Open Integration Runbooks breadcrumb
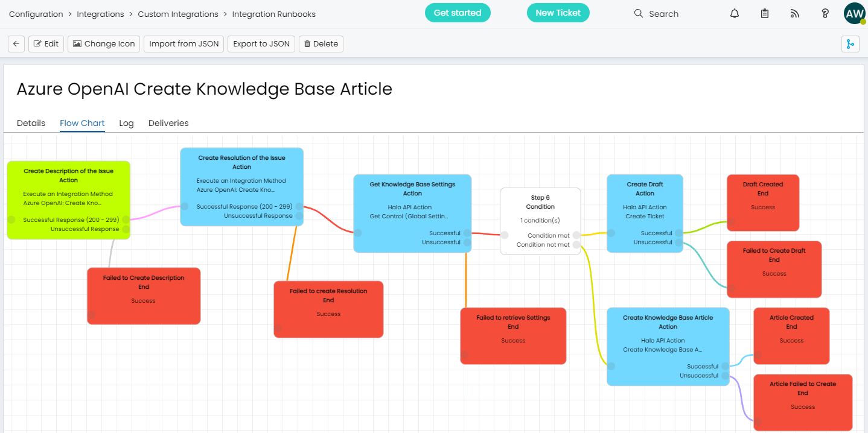Image resolution: width=868 pixels, height=433 pixels. (x=274, y=14)
